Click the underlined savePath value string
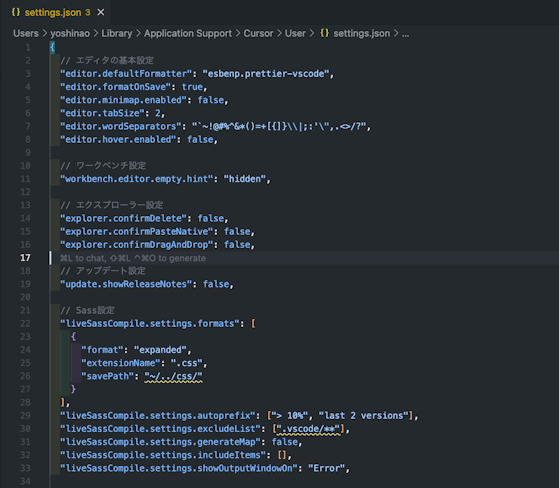This screenshot has width=559, height=488. 173,376
